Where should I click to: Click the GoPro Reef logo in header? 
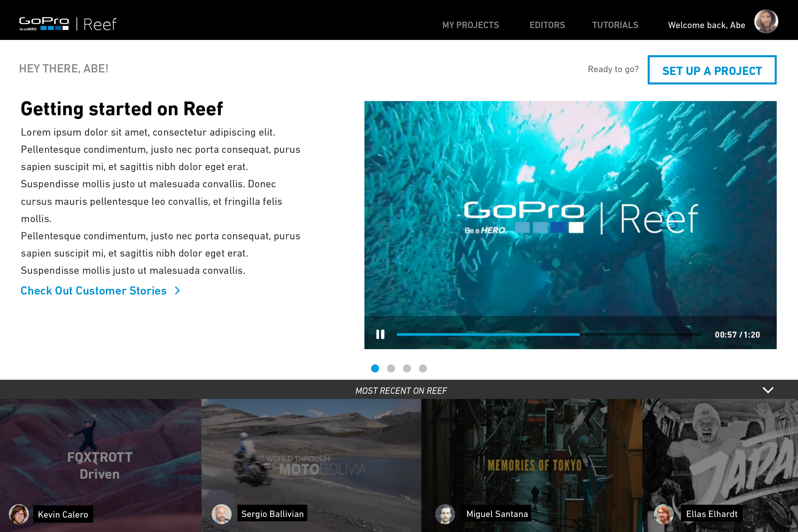(x=68, y=24)
